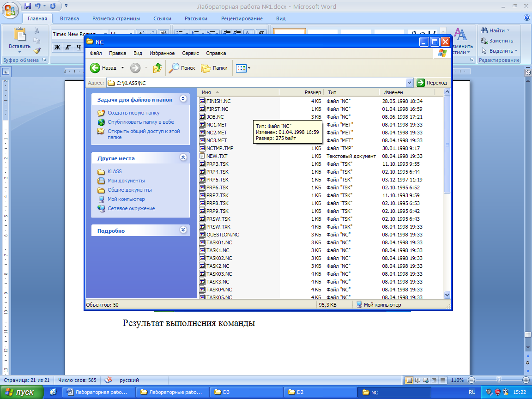Click the address field showing C:\KLASS\NC
Image resolution: width=532 pixels, height=399 pixels.
coord(256,83)
